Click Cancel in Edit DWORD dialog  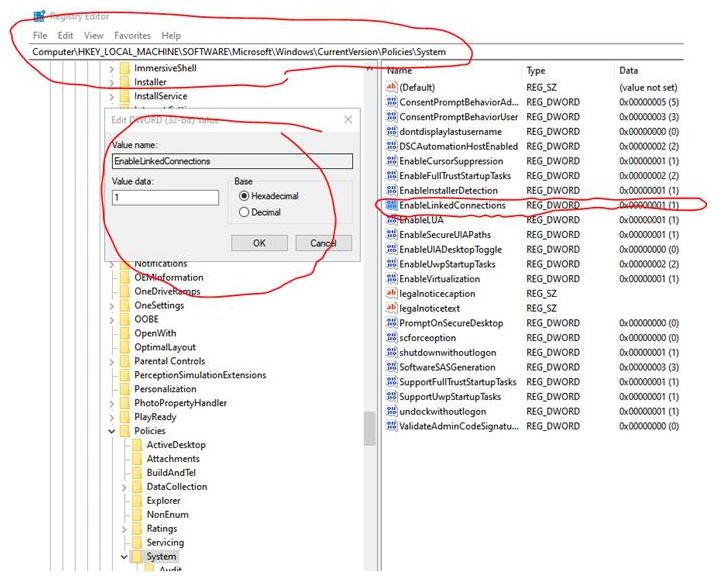coord(324,243)
